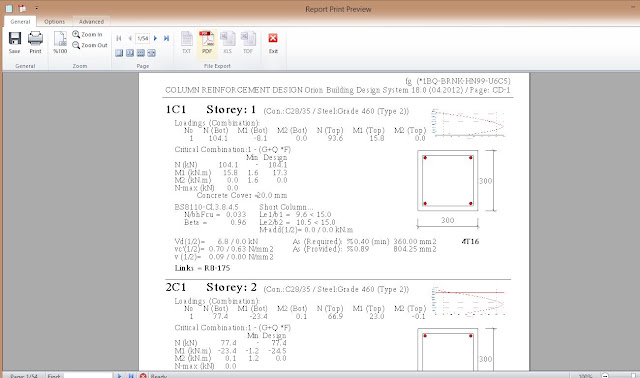Viewport: 640px width, 378px height.
Task: Click 'Concrete Cover: 20.0 mm' text
Action: tap(242, 196)
